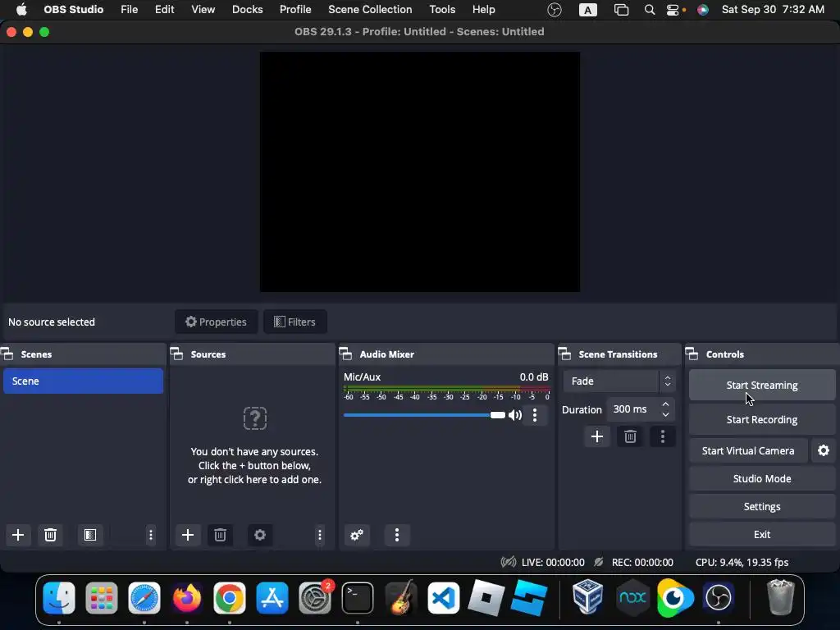Select the Scene item in Scenes list
This screenshot has height=630, width=840.
click(83, 381)
